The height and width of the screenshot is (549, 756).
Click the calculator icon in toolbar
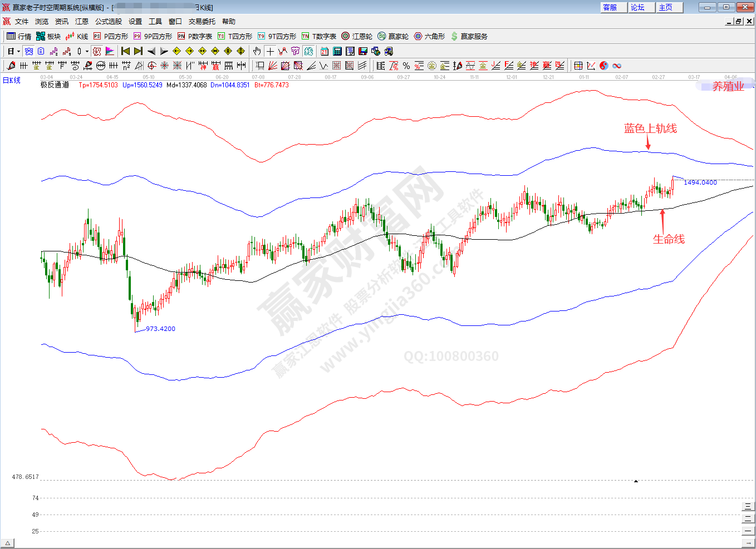[337, 51]
